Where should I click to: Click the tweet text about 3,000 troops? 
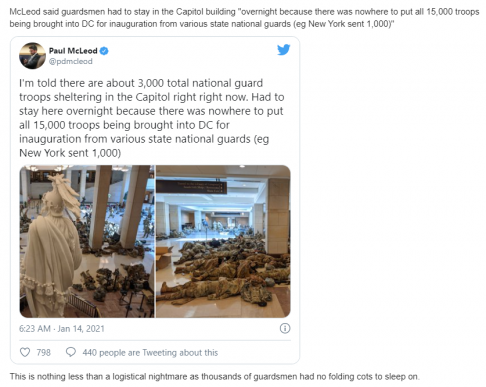152,118
